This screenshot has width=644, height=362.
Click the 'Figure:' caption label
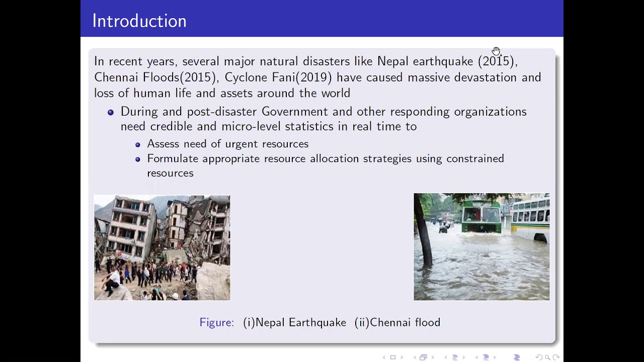click(217, 322)
